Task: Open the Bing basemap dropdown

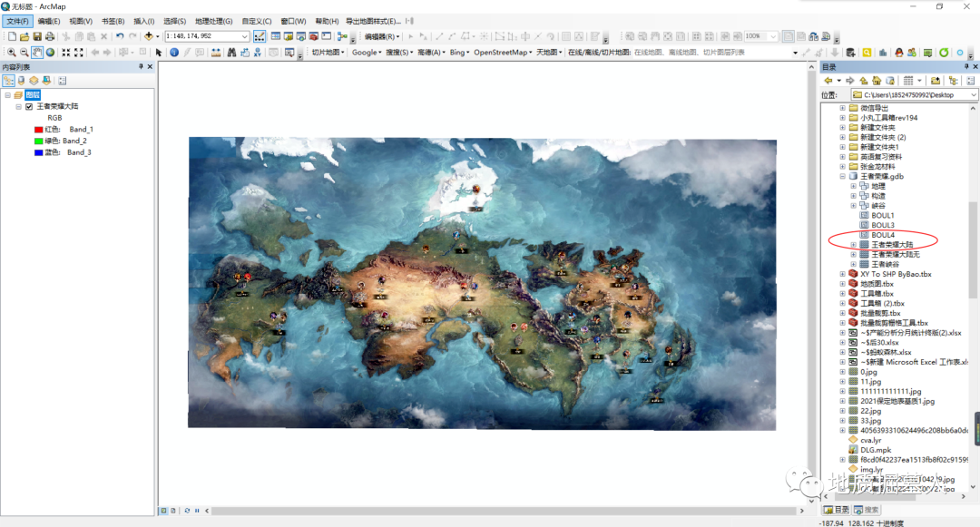Action: 459,53
